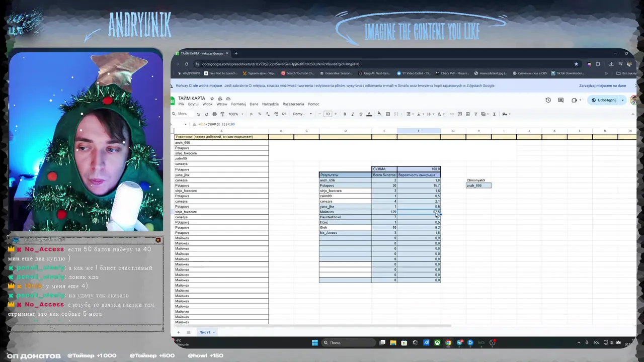Open number format 123 menu
Screen dimensions: 644x362
point(284,114)
